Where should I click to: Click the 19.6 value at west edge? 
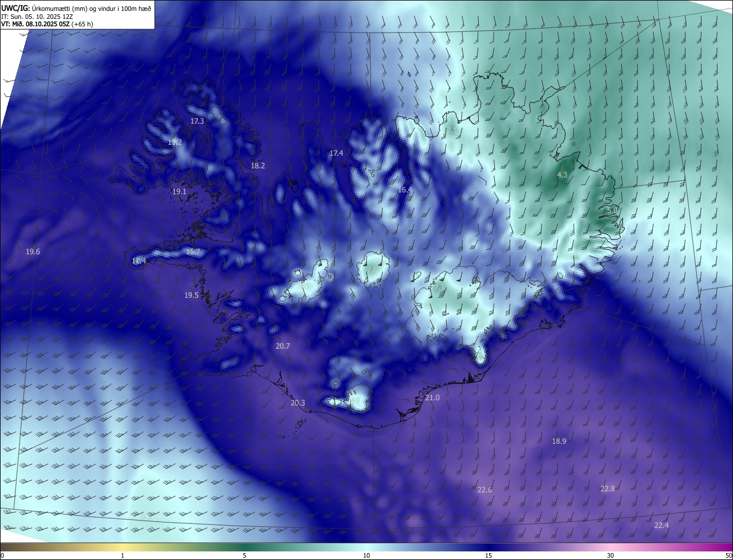(33, 252)
